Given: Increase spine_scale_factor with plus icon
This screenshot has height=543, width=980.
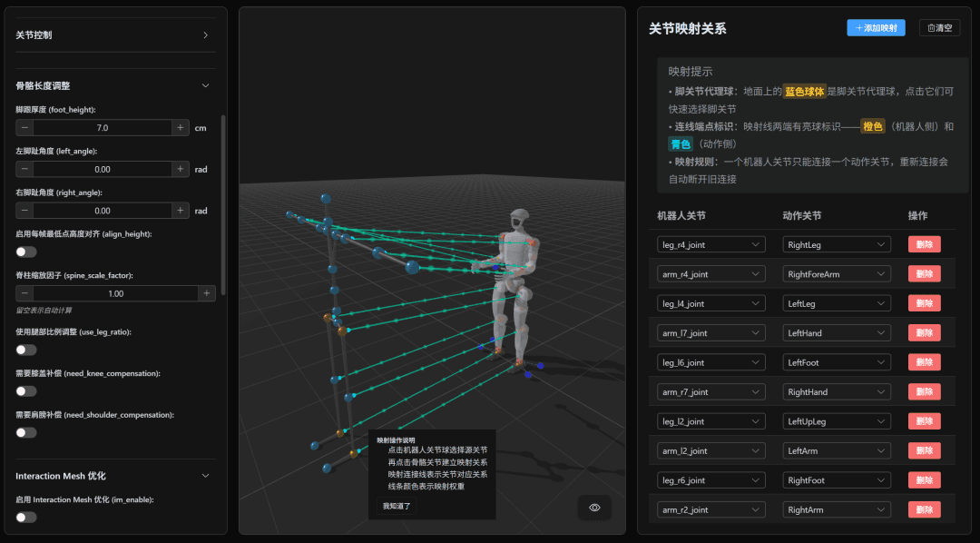Looking at the screenshot, I should click(x=208, y=293).
